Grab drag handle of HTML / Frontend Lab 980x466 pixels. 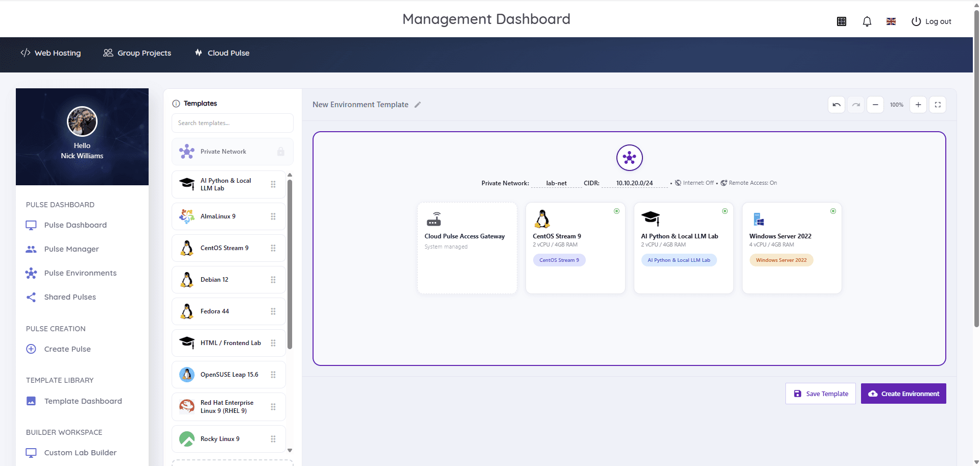[273, 343]
